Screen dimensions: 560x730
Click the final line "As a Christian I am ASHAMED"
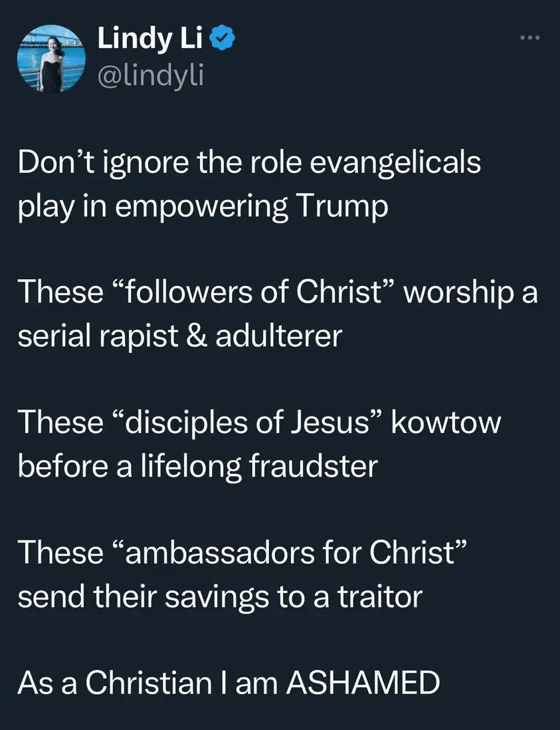click(x=228, y=682)
